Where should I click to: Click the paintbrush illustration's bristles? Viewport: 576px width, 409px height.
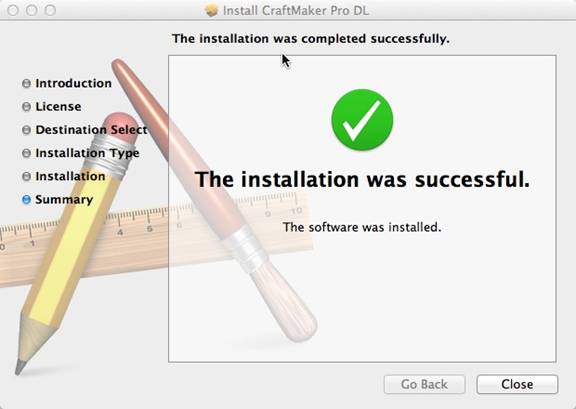[285, 303]
